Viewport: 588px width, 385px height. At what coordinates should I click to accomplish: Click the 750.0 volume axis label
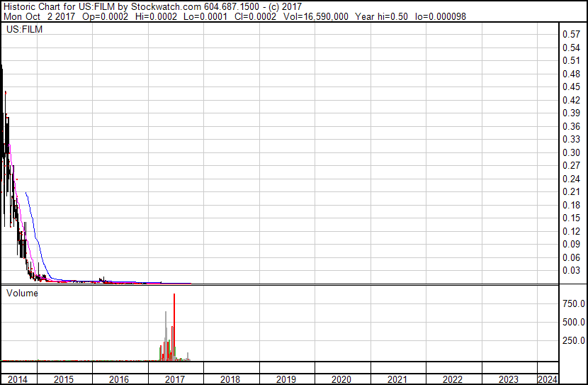[x=573, y=304]
